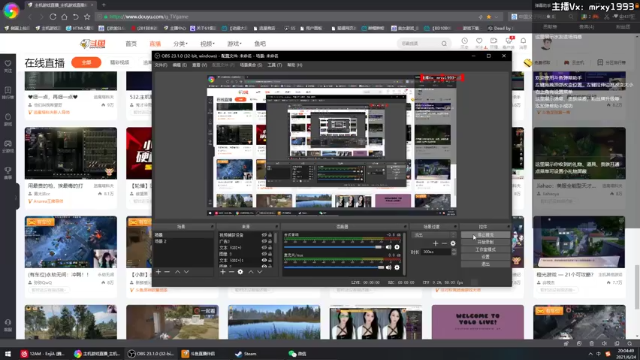Open the Windows Start button
640x360 pixels.
tap(7, 354)
